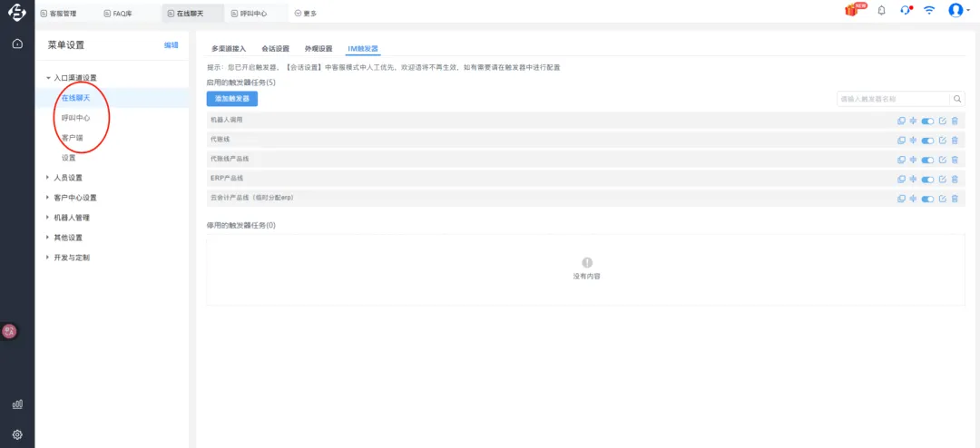This screenshot has height=448, width=980.
Task: Edit the ERP产品线 trigger
Action: pos(943,179)
